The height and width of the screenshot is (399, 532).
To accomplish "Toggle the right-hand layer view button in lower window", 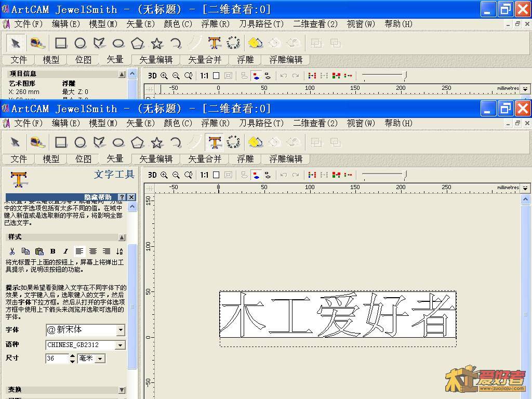I will click(268, 175).
